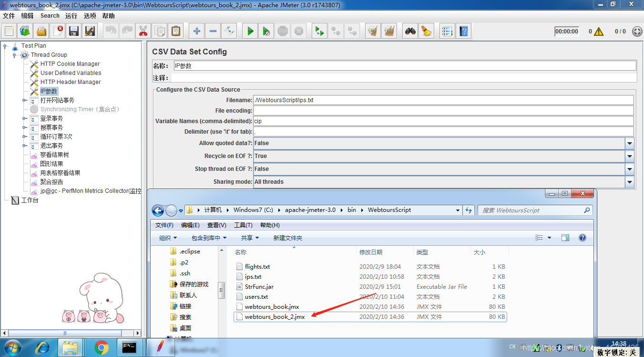Click the Close test plan toolbar icon
The height and width of the screenshot is (357, 644).
click(x=58, y=31)
